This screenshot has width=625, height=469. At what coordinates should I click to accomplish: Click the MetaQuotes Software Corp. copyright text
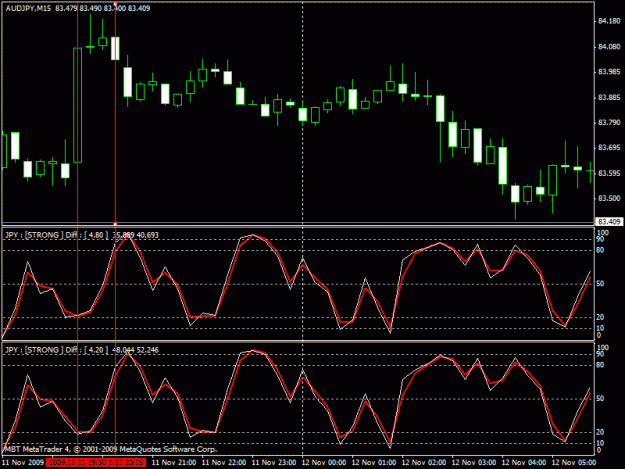click(x=110, y=449)
